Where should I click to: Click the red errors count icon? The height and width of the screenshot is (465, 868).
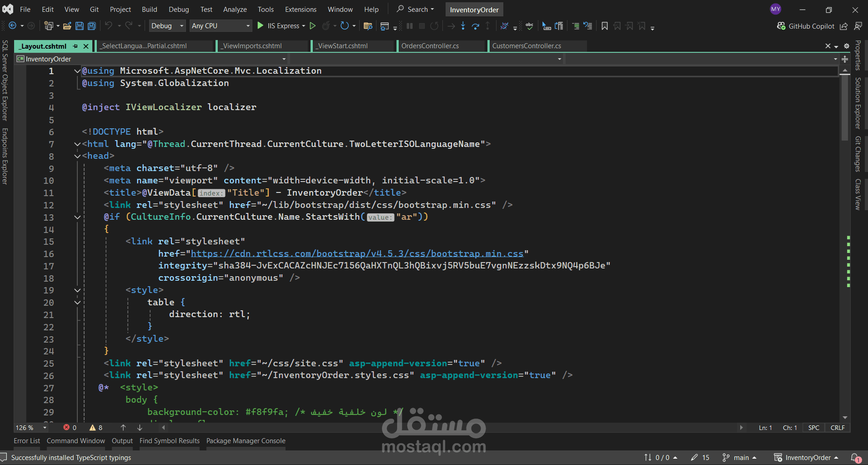click(x=66, y=428)
